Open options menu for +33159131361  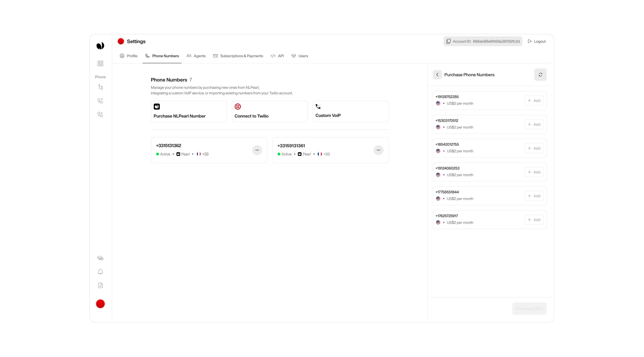click(378, 150)
